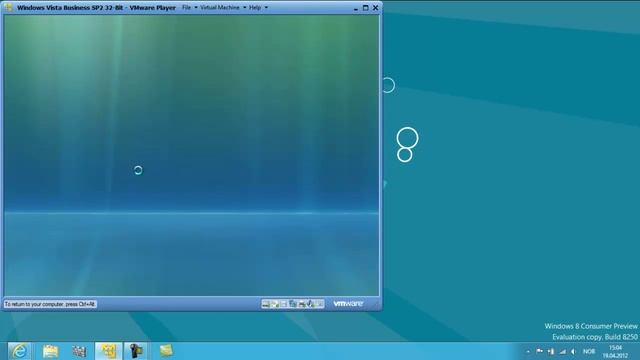Click first device icon in VMware status bar
The height and width of the screenshot is (360, 640).
(x=266, y=304)
